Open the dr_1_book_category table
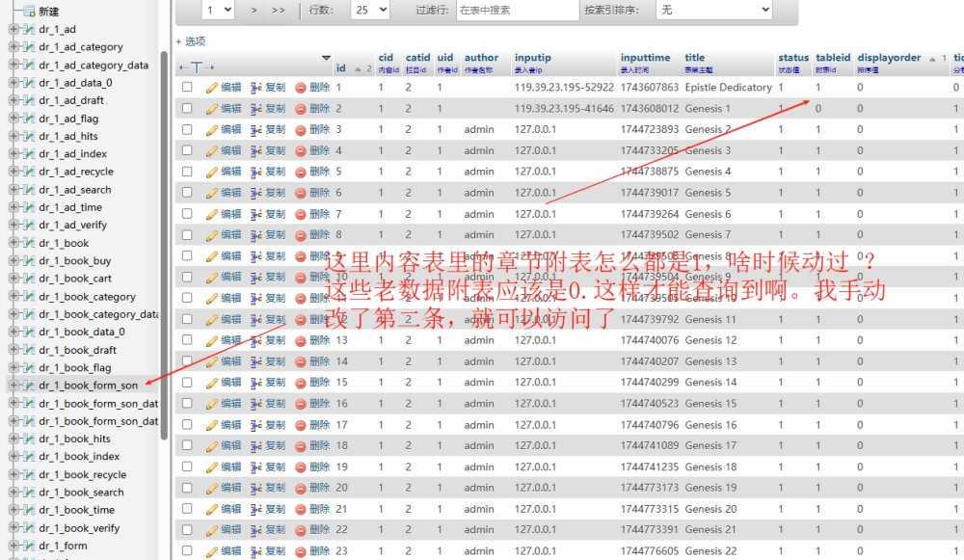 point(87,296)
